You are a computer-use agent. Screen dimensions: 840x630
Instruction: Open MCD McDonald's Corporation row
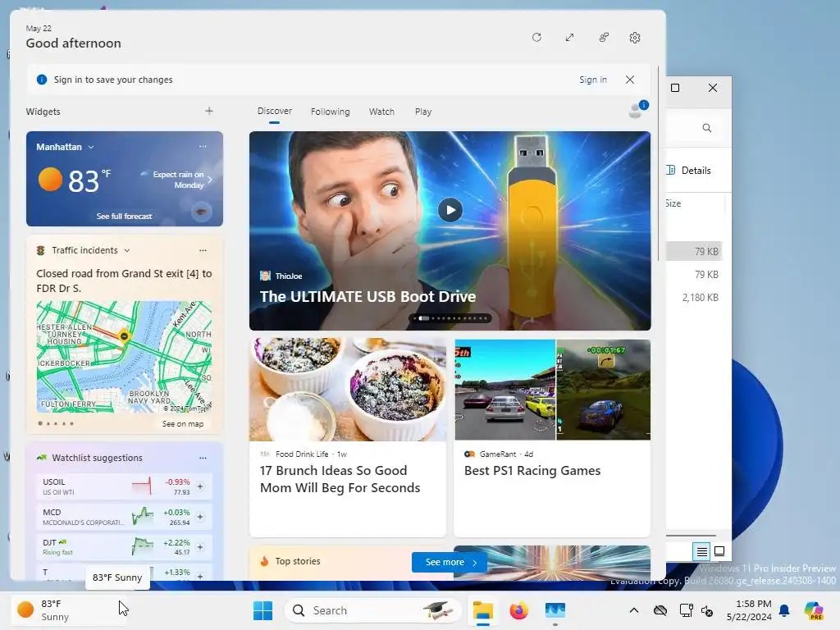(125, 517)
